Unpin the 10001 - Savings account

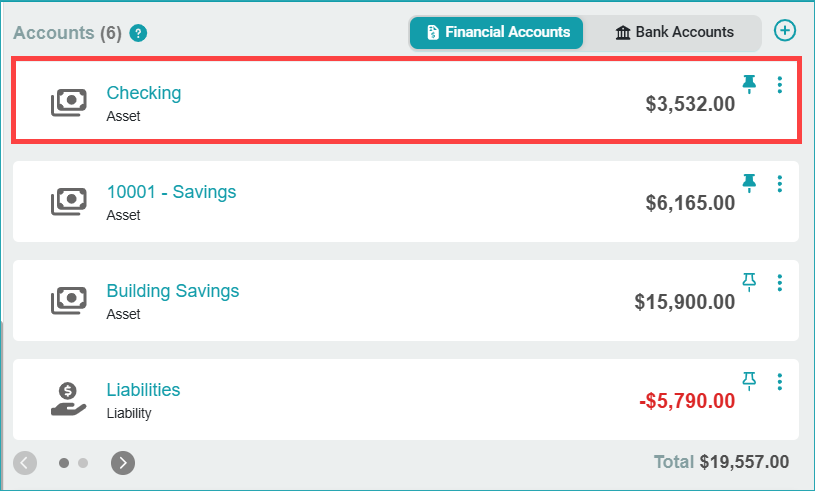point(749,183)
